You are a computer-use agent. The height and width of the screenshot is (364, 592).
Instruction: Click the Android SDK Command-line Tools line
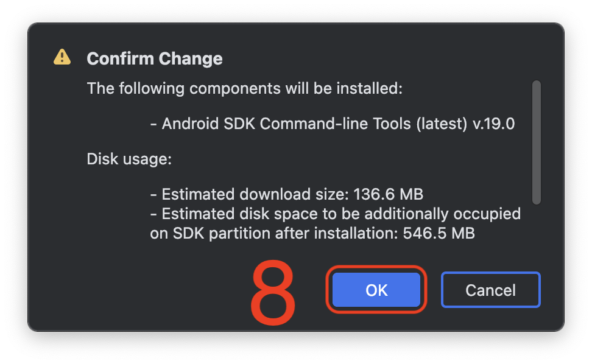[332, 124]
